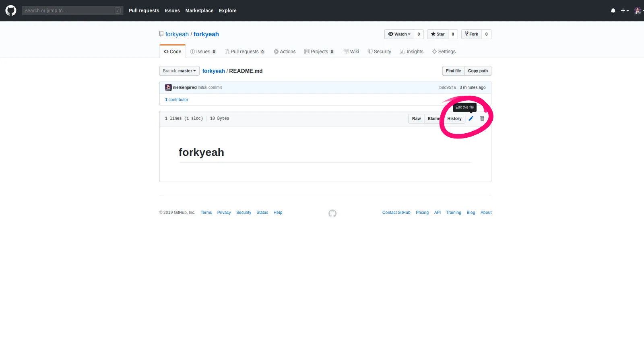Open Issues in top navigation
The width and height of the screenshot is (644, 339).
172,10
